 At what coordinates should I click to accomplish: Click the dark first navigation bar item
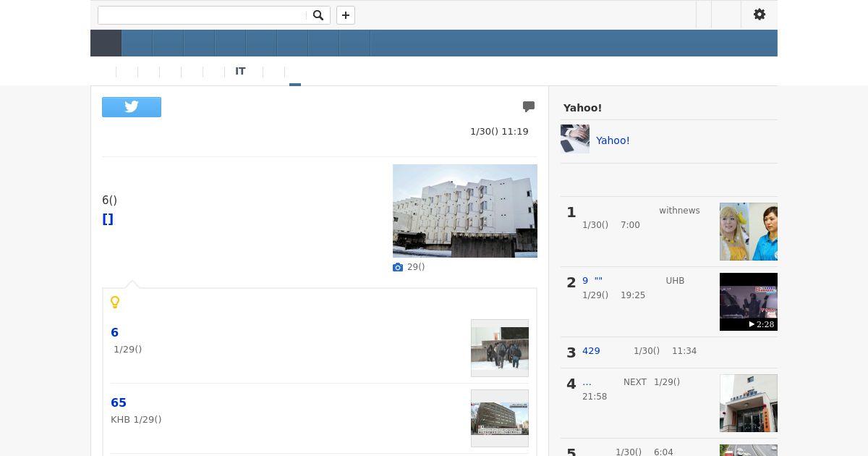[106, 43]
